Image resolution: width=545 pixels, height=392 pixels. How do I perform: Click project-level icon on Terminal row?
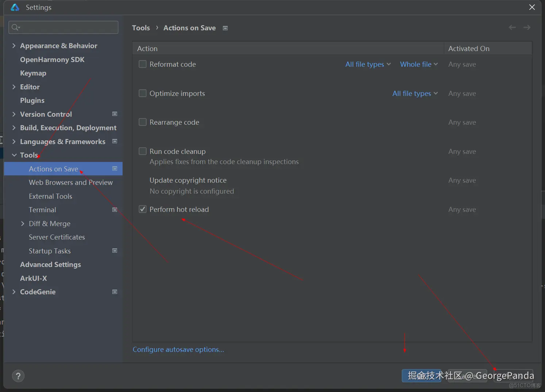pos(115,210)
